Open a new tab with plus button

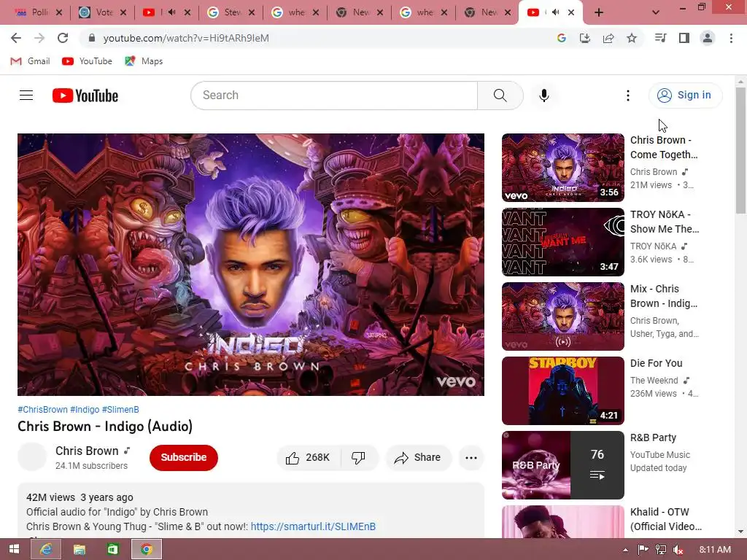[599, 12]
